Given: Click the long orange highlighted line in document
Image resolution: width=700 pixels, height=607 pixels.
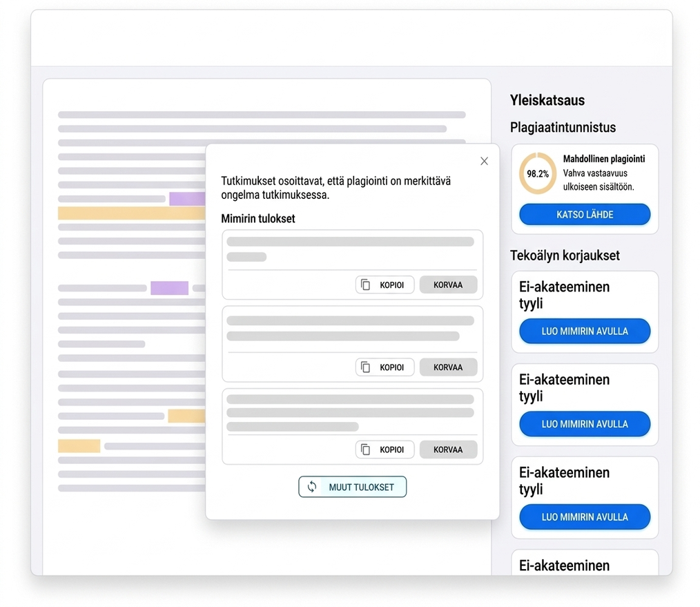Looking at the screenshot, I should pyautogui.click(x=132, y=213).
